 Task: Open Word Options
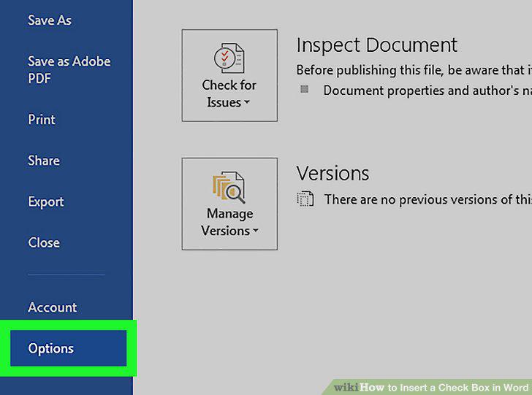point(68,348)
